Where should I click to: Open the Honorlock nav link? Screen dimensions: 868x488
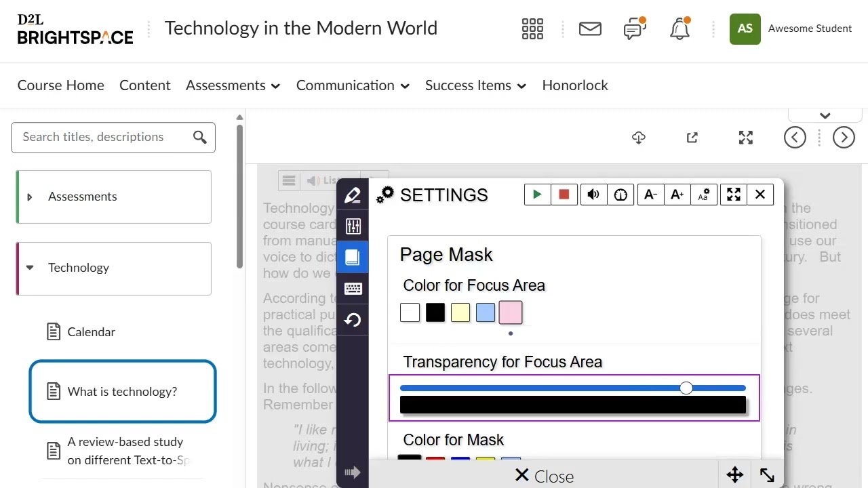tap(575, 85)
